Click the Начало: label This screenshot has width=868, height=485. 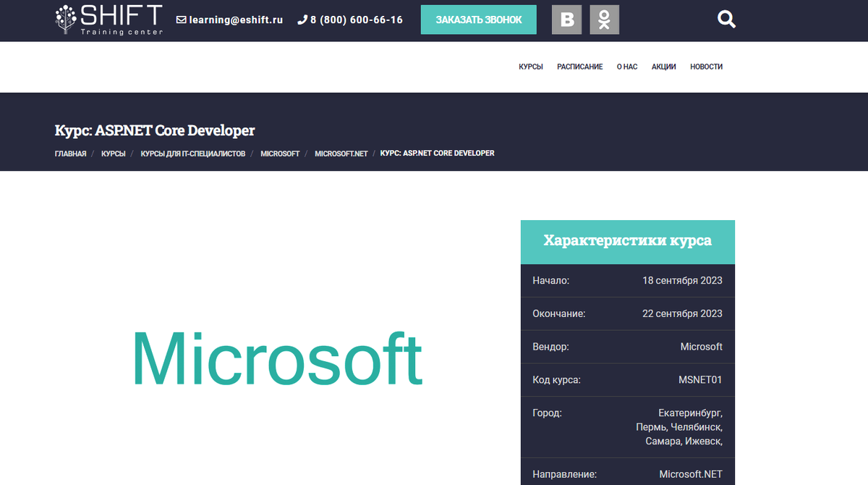[551, 280]
